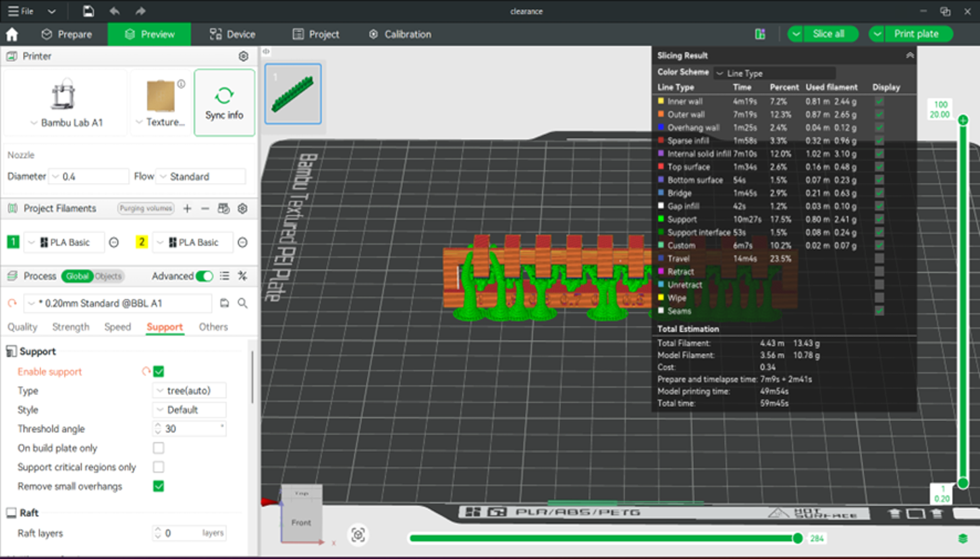Open the process settings list icon
The height and width of the screenshot is (559, 980).
[225, 276]
